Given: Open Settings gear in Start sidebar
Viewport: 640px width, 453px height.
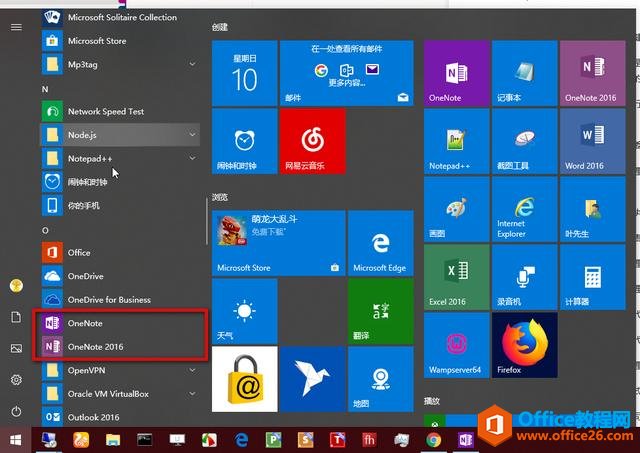Looking at the screenshot, I should (x=16, y=380).
